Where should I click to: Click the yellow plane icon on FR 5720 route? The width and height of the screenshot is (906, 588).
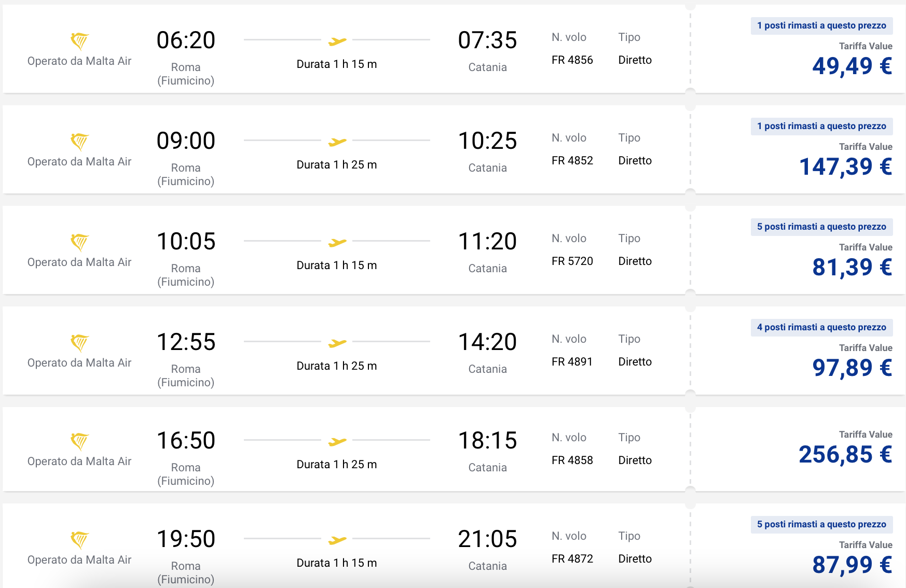tap(337, 242)
